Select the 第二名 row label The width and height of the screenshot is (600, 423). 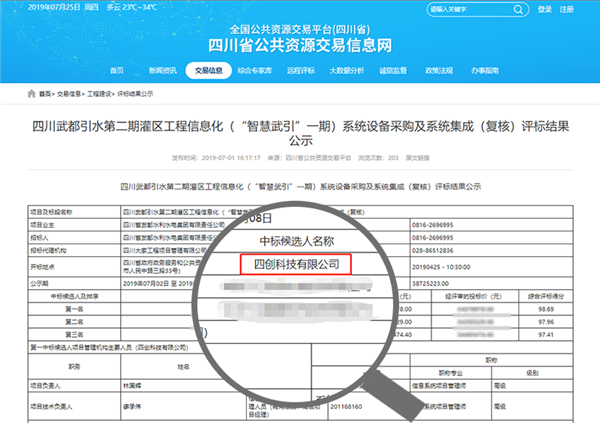tap(74, 322)
